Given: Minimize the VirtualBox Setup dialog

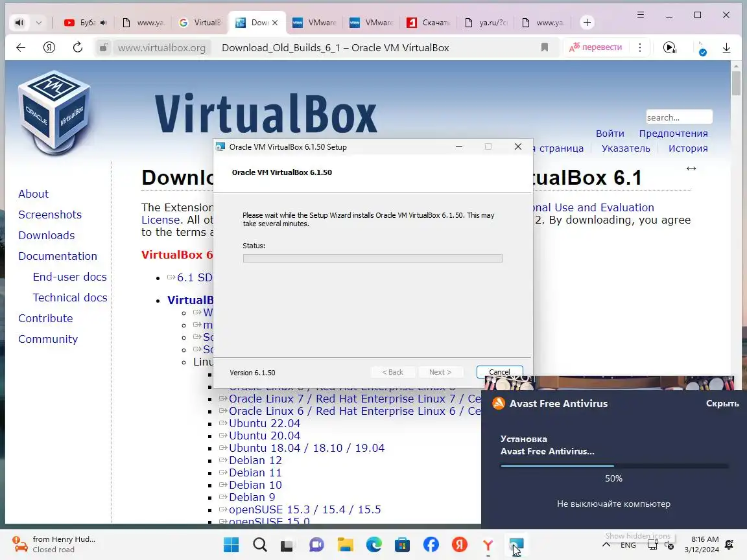Looking at the screenshot, I should pyautogui.click(x=459, y=146).
